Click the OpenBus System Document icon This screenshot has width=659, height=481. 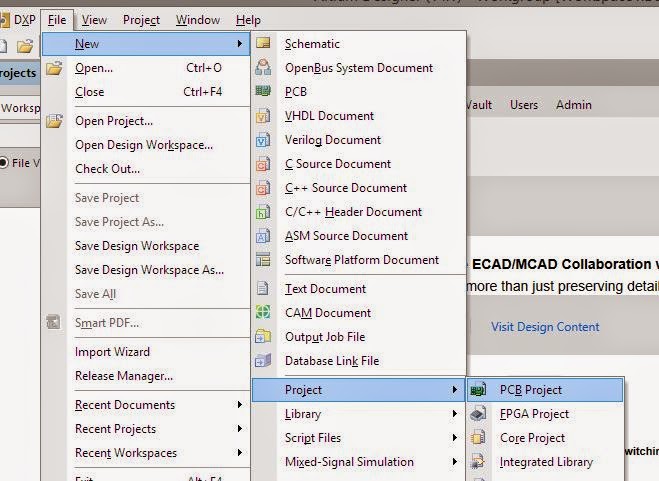[263, 67]
